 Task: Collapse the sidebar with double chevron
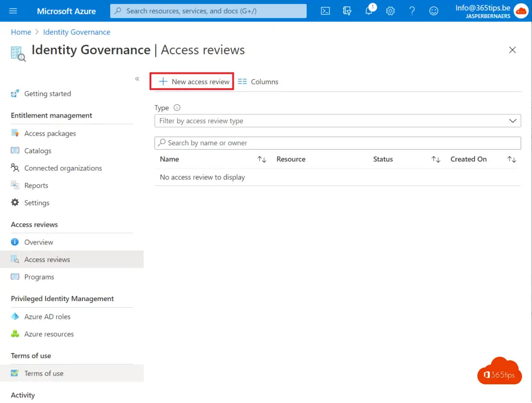(137, 79)
